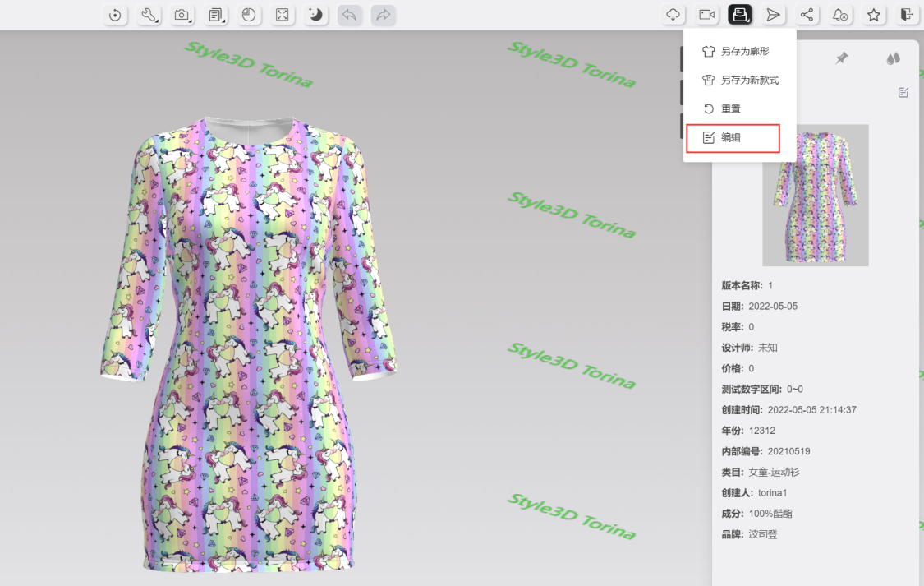
Task: Toggle fullscreen view mode
Action: 283,15
